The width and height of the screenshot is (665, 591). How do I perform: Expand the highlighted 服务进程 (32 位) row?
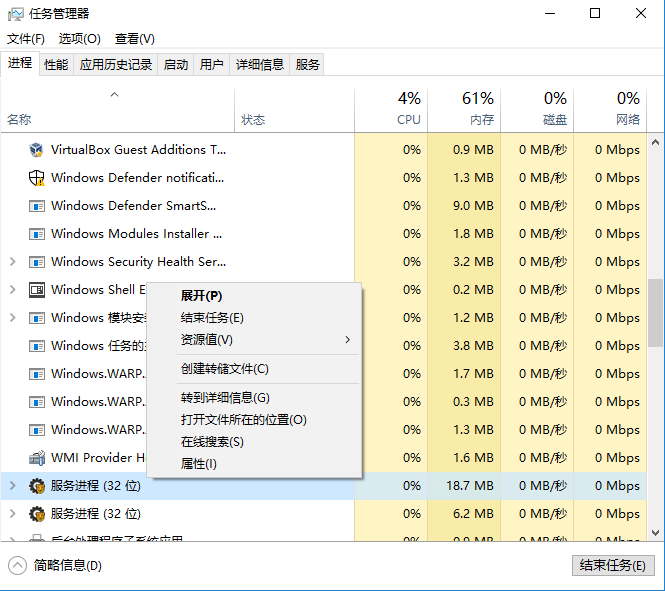[x=13, y=486]
